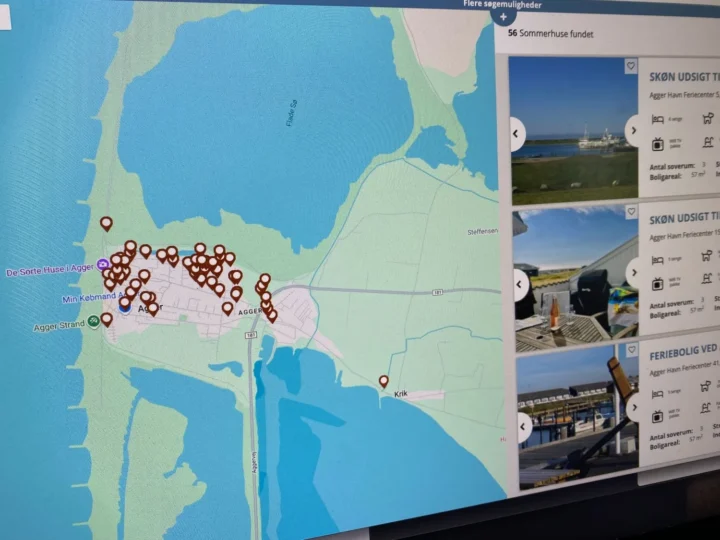Open the marina boats listing photo

579,416
